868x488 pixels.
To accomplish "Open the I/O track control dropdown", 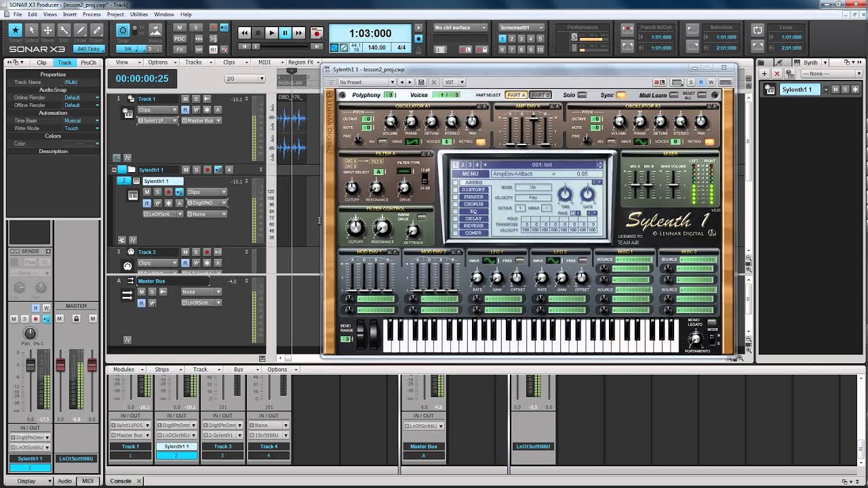I will [245, 79].
